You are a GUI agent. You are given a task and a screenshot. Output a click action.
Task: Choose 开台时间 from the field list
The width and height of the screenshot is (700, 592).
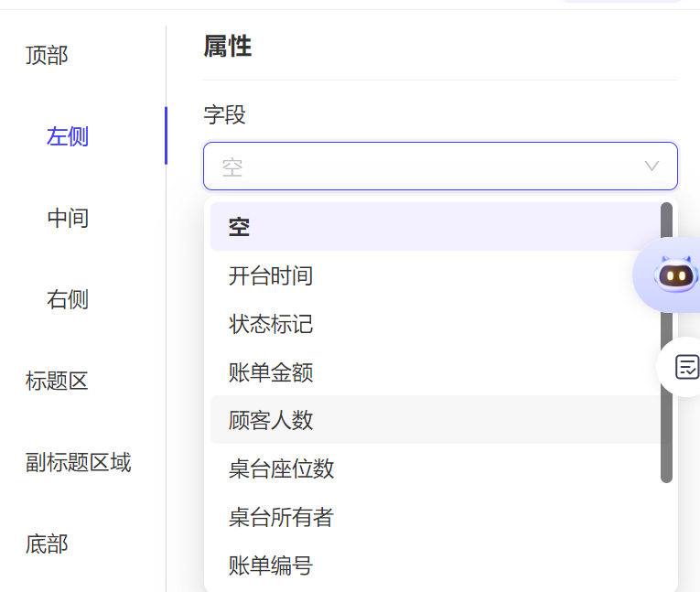pos(436,275)
